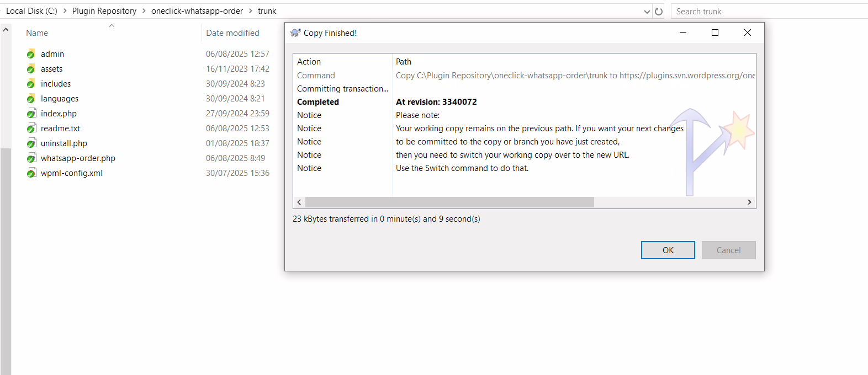Viewport: 868px width, 375px height.
Task: Select the uninstall.php file name
Action: click(64, 143)
